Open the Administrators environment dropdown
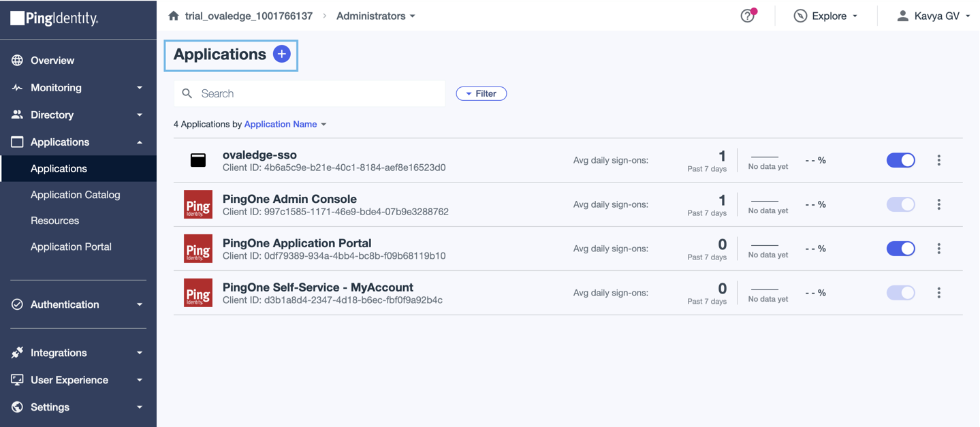The width and height of the screenshot is (980, 427). 375,16
